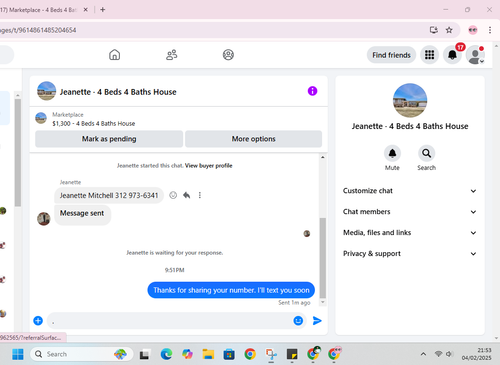The height and width of the screenshot is (365, 500).
Task: Click the purple conversation info icon
Action: [x=312, y=91]
